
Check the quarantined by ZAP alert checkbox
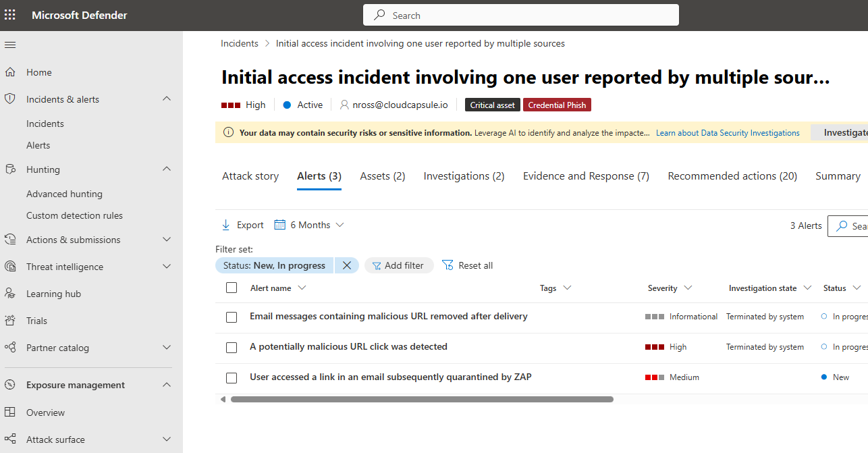pos(232,378)
